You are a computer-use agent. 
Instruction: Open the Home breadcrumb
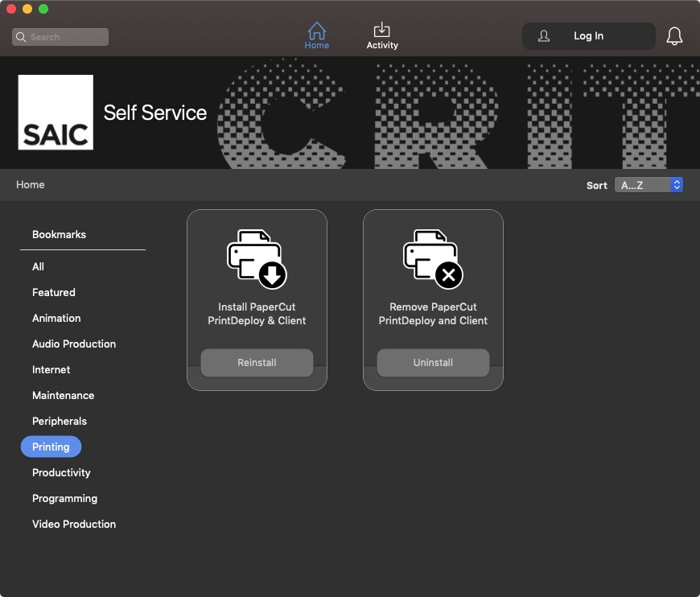[x=30, y=184]
